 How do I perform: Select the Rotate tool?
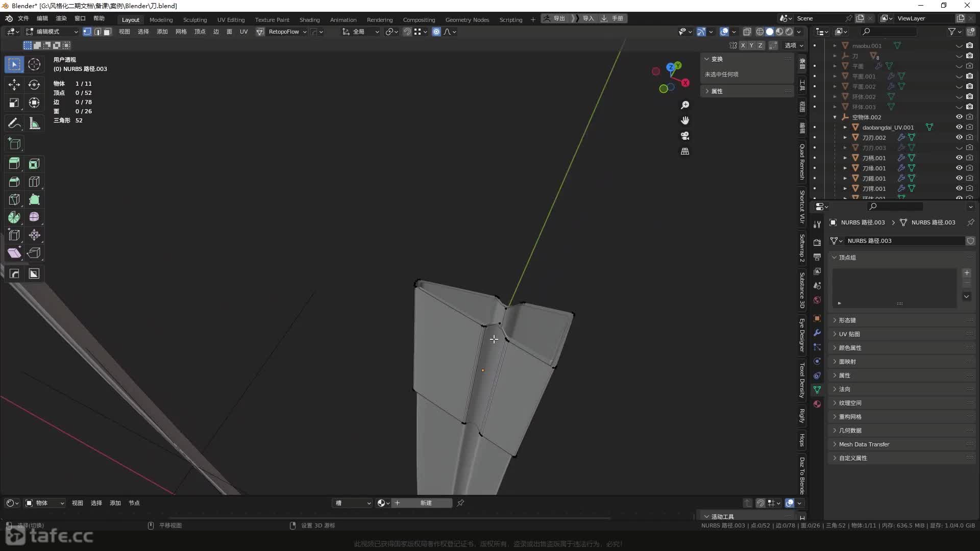34,84
